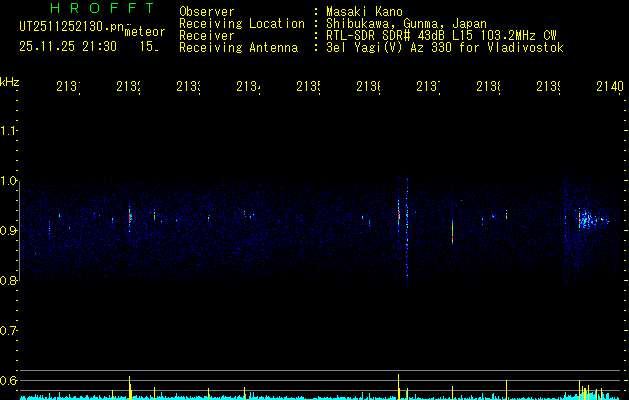Viewport: 629px width, 400px height.
Task: Click the tall yellow power spike near 21:32
Action: [130, 387]
